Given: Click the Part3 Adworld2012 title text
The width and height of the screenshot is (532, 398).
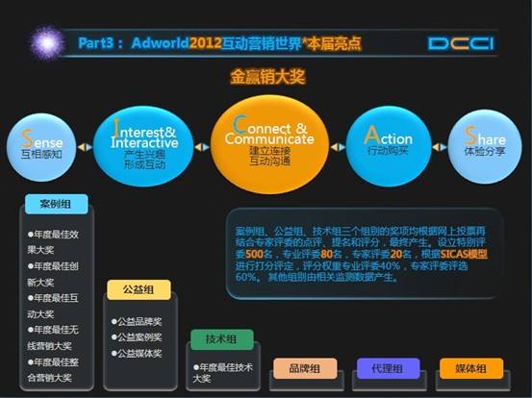Looking at the screenshot, I should point(219,43).
